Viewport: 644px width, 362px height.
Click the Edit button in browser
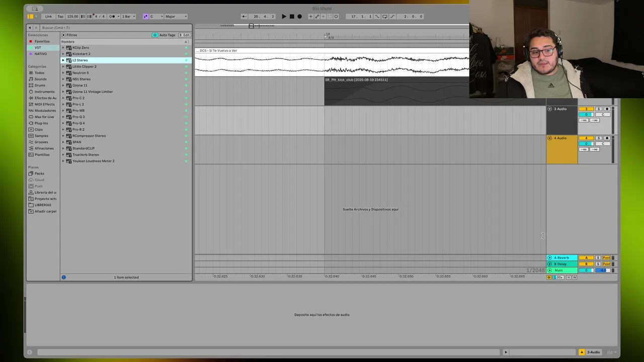[185, 35]
